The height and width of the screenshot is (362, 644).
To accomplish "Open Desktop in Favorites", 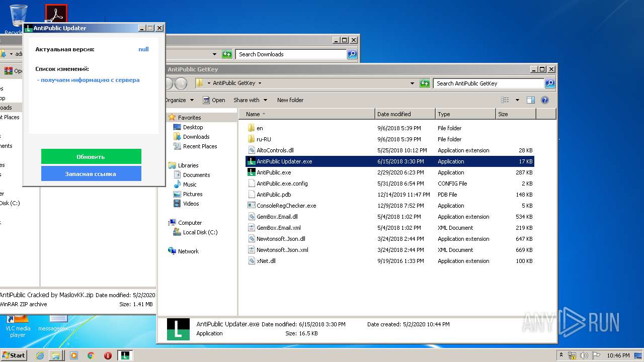I will (193, 127).
